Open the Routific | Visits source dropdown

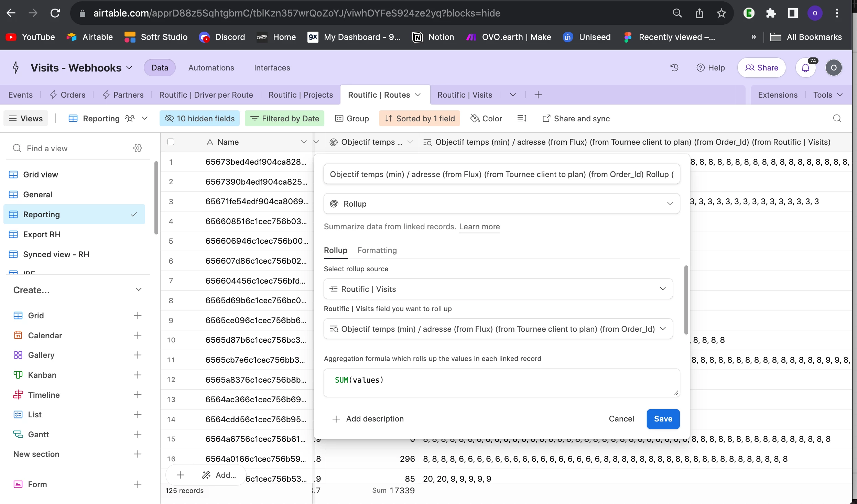[x=498, y=289]
